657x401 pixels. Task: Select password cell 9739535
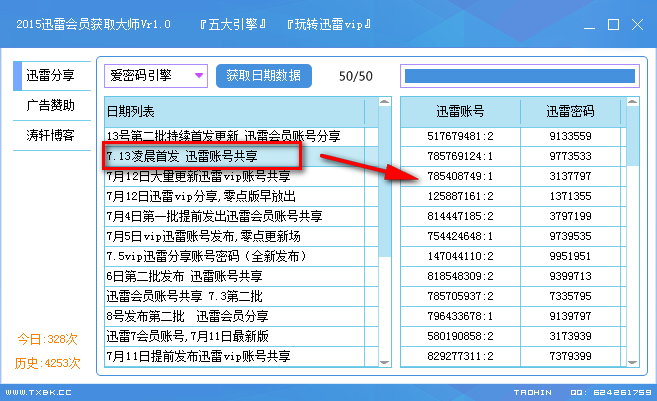pyautogui.click(x=570, y=236)
